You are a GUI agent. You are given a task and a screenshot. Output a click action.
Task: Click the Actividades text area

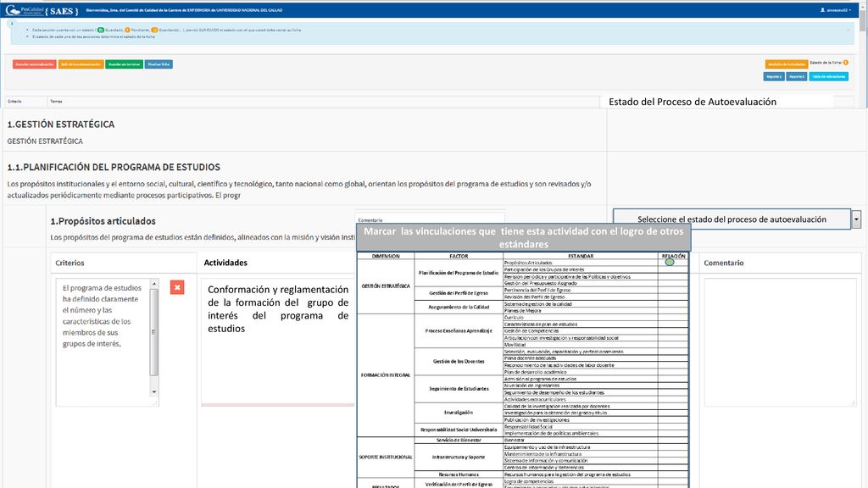[278, 341]
